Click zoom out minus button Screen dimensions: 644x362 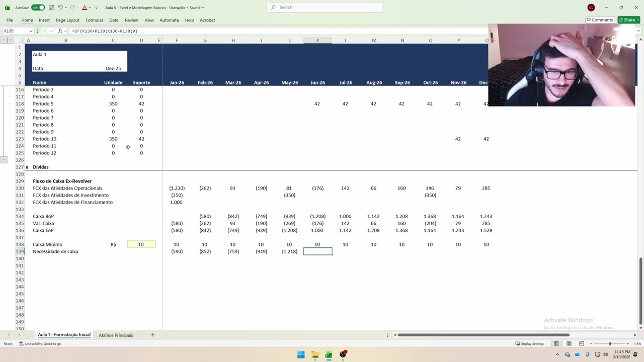point(592,344)
